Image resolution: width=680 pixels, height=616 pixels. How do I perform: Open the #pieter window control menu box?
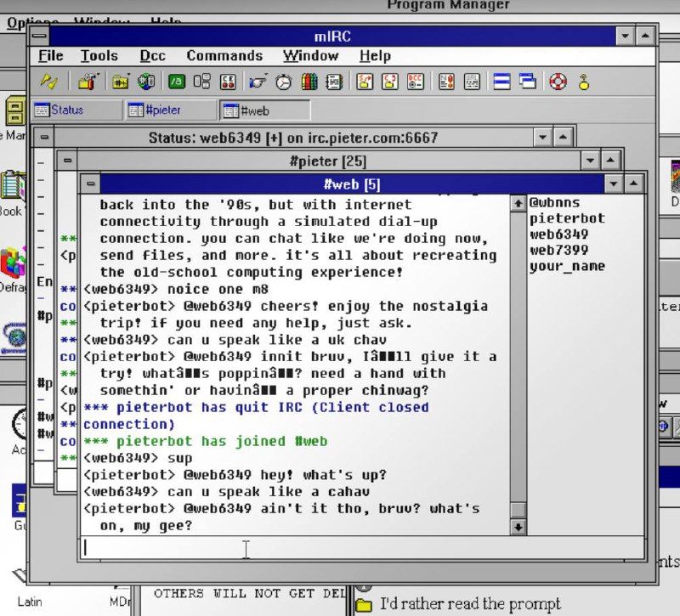[x=67, y=161]
